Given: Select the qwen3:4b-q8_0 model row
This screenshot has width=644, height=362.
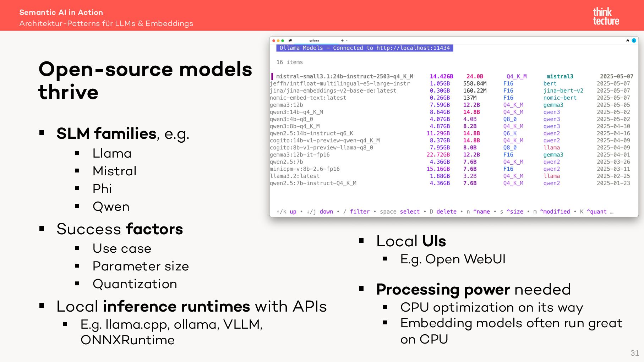Looking at the screenshot, I should pyautogui.click(x=450, y=119).
